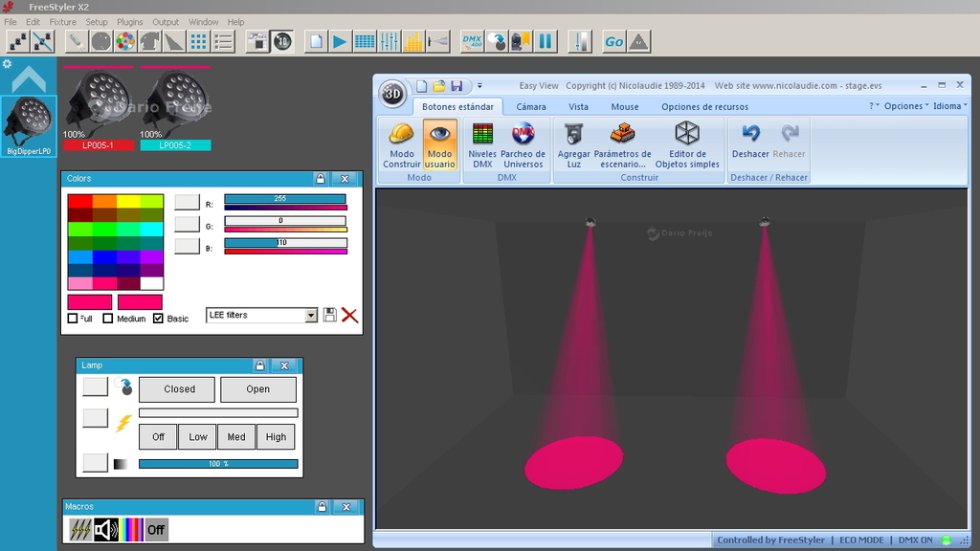Viewport: 980px width, 551px height.
Task: Uncheck the Basic palette checkbox
Action: [158, 319]
